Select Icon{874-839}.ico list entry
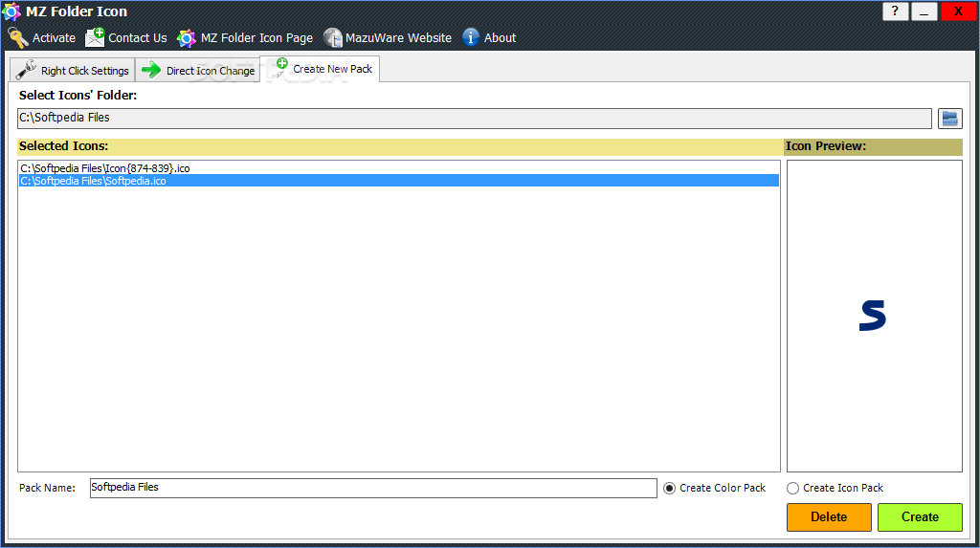 (399, 168)
